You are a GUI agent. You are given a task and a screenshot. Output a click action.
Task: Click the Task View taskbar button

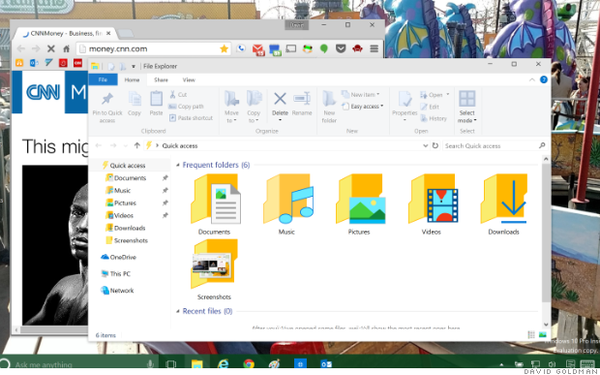tap(171, 364)
